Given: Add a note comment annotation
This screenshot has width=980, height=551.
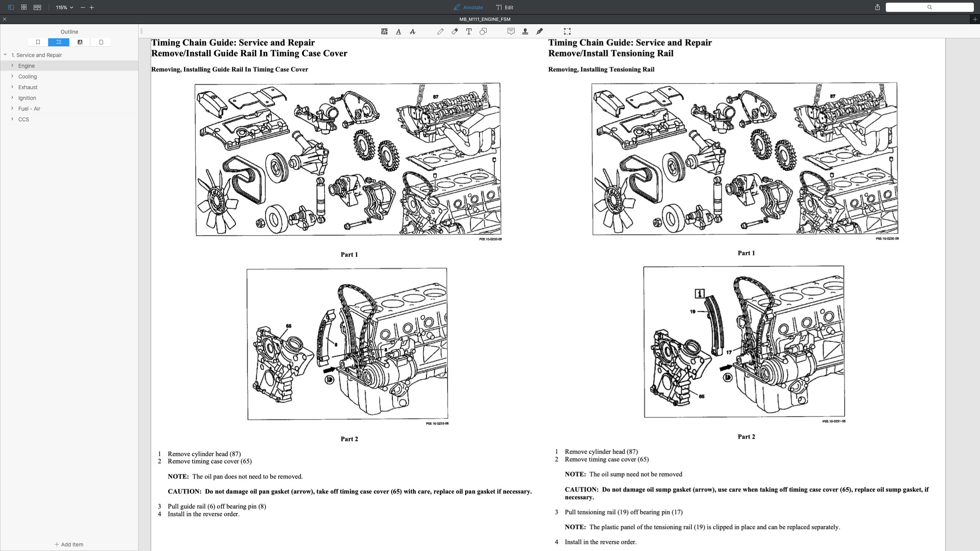Looking at the screenshot, I should coord(511,31).
